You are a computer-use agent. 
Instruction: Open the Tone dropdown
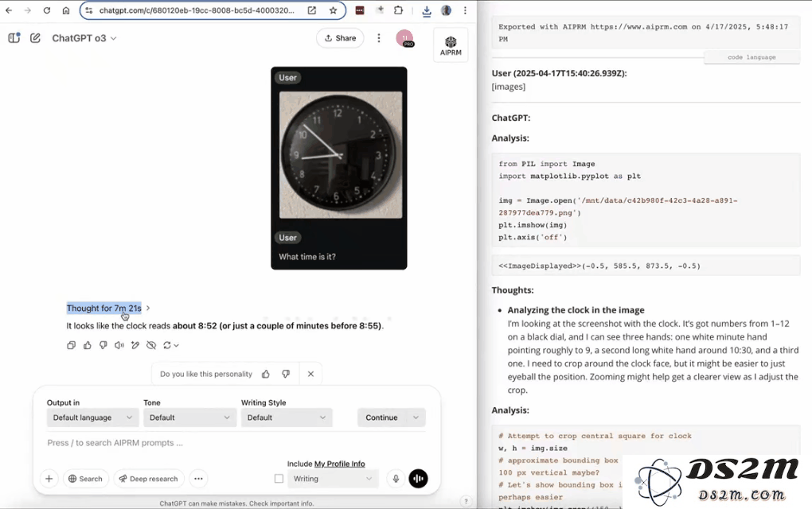(x=189, y=418)
